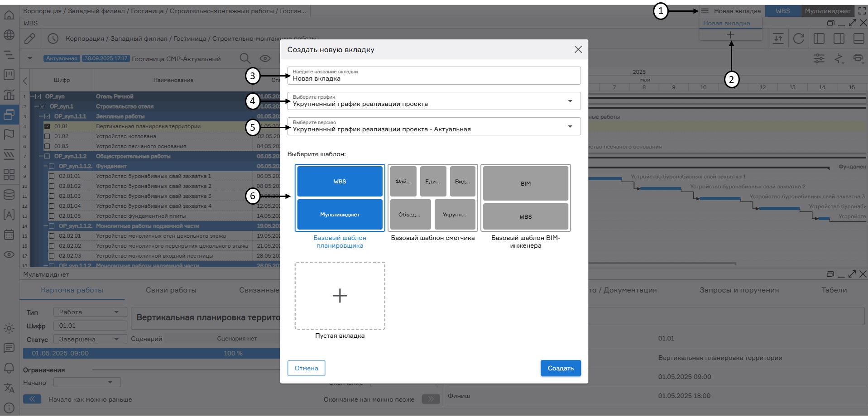Click the clock history icon

point(53,39)
